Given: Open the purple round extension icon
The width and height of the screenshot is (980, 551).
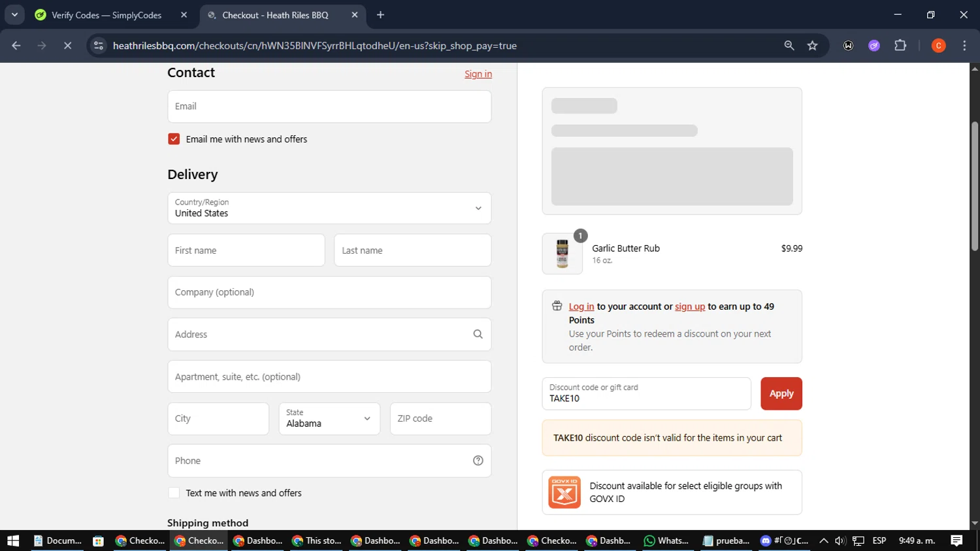Looking at the screenshot, I should [874, 46].
